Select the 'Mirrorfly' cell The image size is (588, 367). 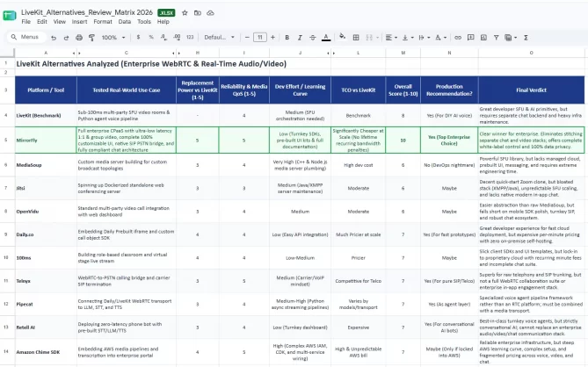(46, 140)
